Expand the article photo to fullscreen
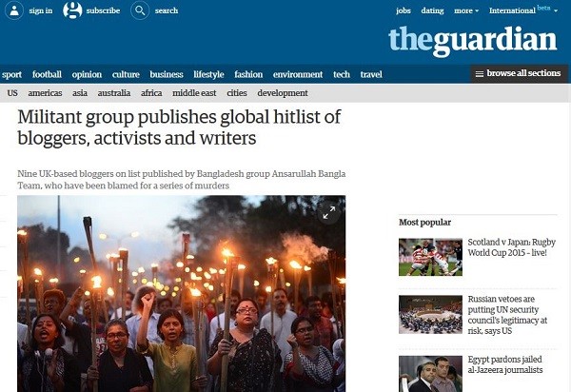 [x=329, y=212]
